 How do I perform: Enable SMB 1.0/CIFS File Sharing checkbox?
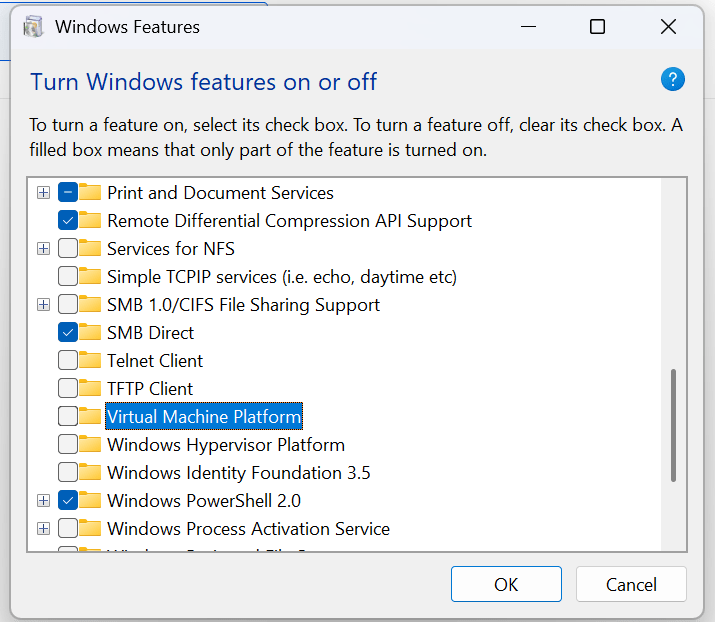tap(68, 305)
